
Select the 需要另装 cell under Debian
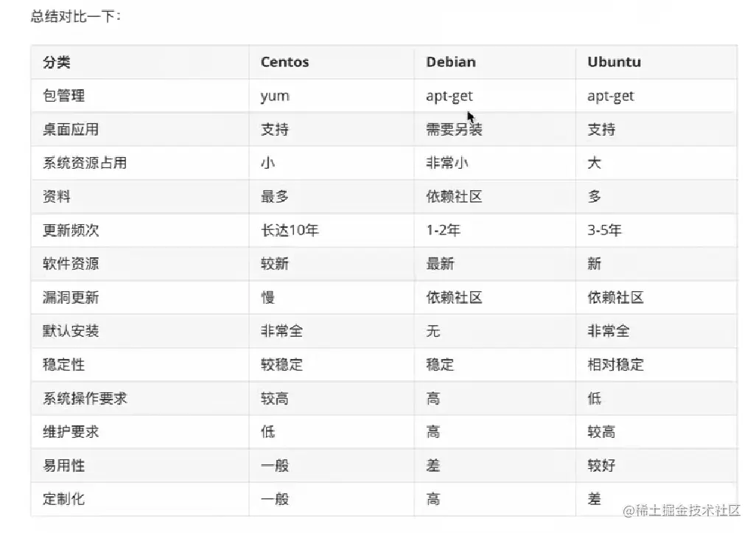pyautogui.click(x=454, y=130)
